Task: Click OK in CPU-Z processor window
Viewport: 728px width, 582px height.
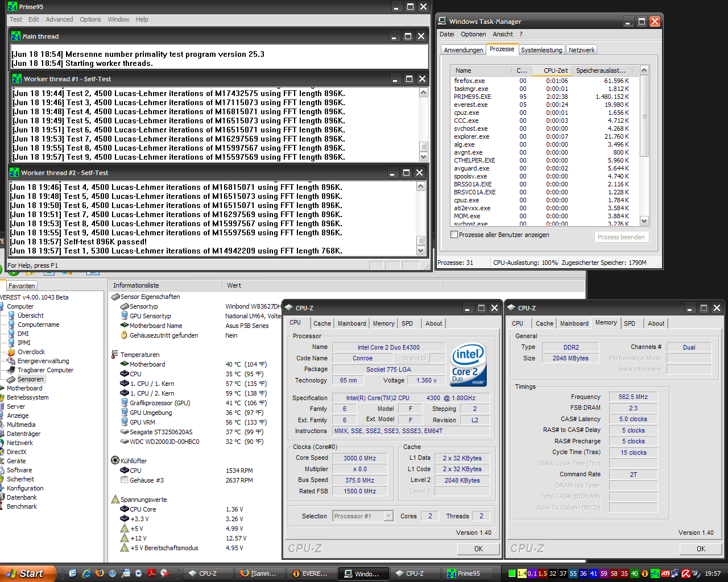Action: (x=478, y=549)
